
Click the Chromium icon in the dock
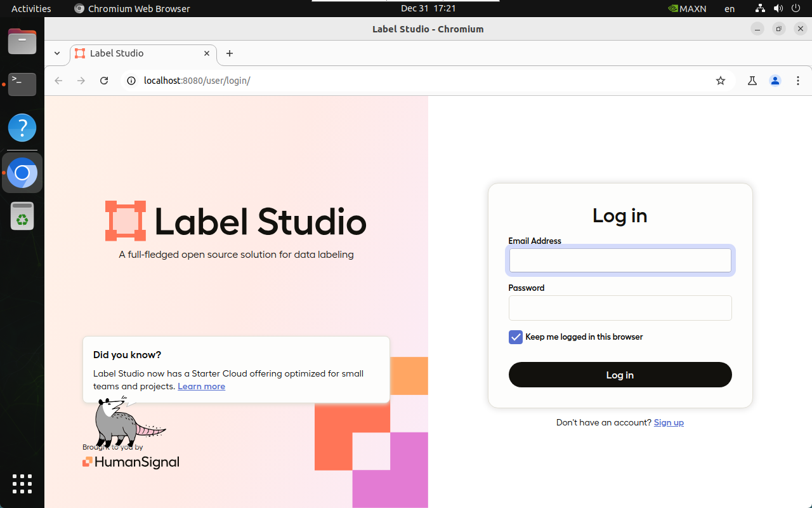(22, 173)
